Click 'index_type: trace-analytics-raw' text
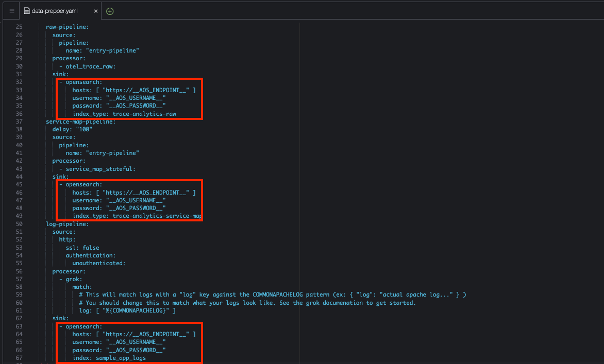604x364 pixels. coord(124,114)
